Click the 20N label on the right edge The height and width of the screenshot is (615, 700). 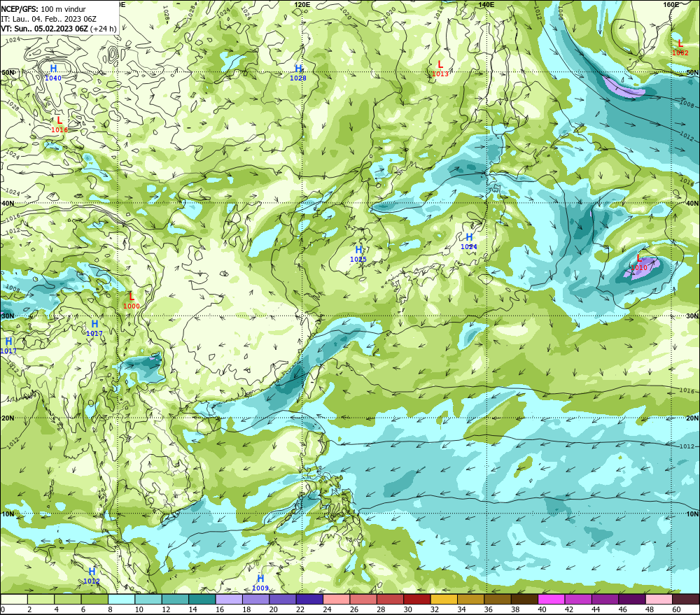click(692, 418)
